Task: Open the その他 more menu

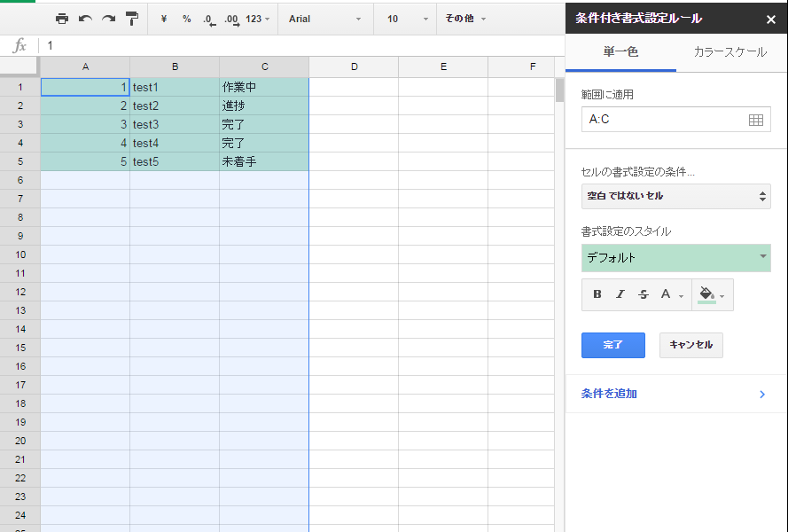Action: coord(465,19)
